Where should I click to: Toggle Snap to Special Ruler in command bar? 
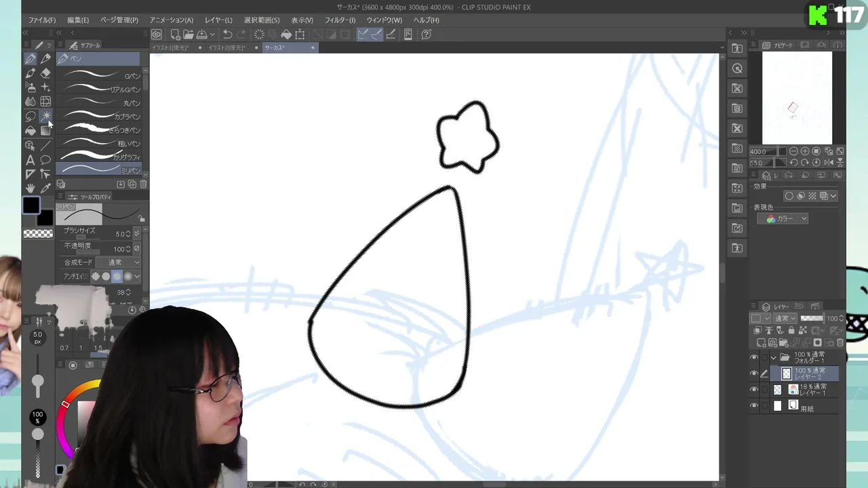[376, 35]
